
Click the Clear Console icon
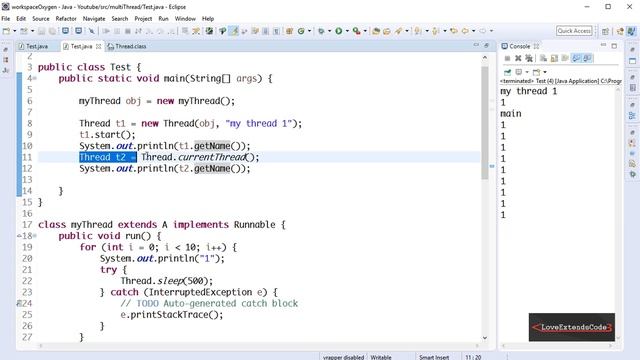(x=543, y=58)
